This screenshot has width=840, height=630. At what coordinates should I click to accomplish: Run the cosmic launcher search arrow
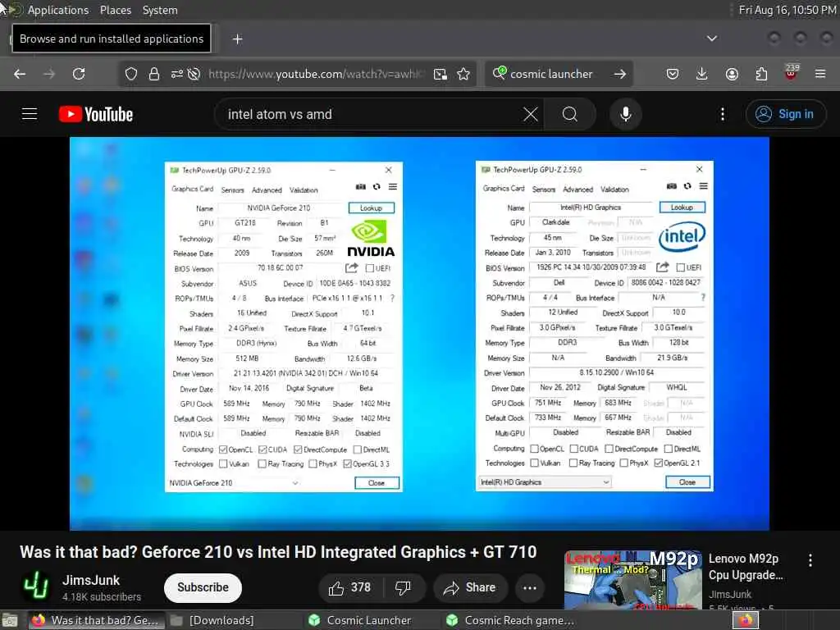620,74
